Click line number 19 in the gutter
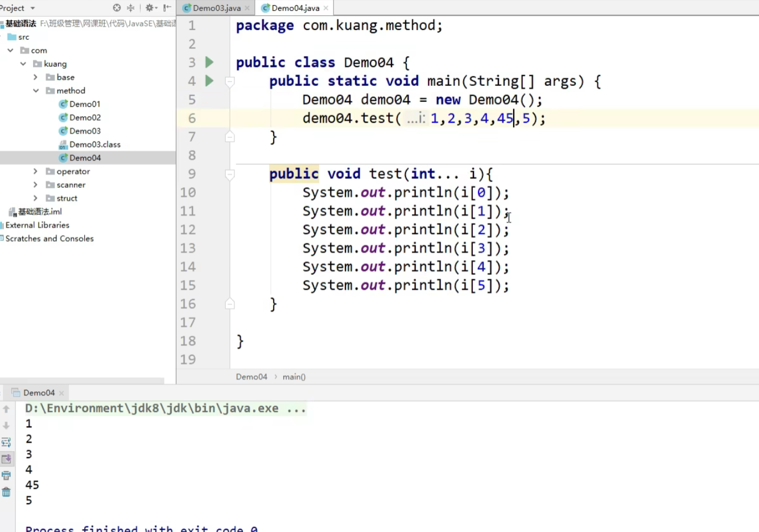759x532 pixels. [x=188, y=360]
